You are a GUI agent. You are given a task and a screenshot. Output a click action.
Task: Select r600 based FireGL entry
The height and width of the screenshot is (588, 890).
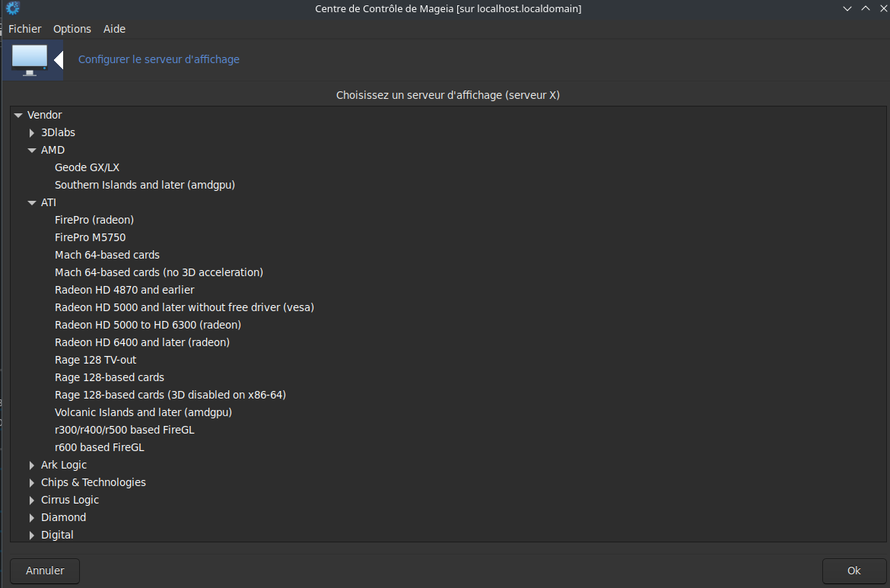(100, 448)
